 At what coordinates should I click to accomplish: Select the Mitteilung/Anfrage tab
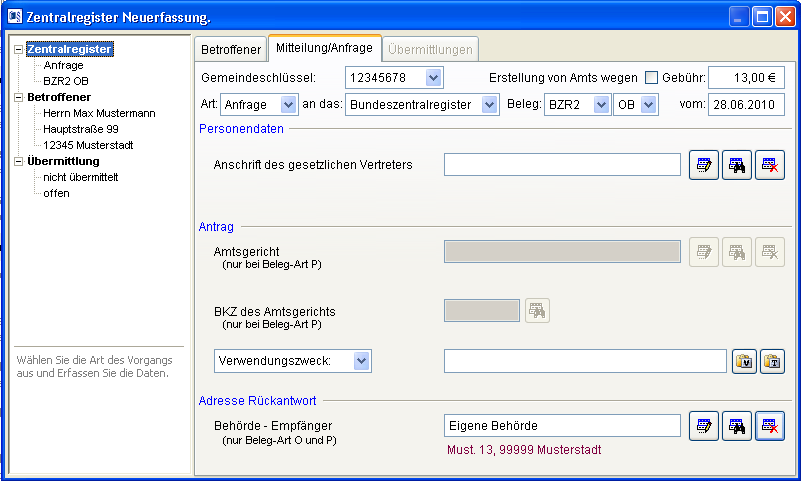(x=325, y=47)
